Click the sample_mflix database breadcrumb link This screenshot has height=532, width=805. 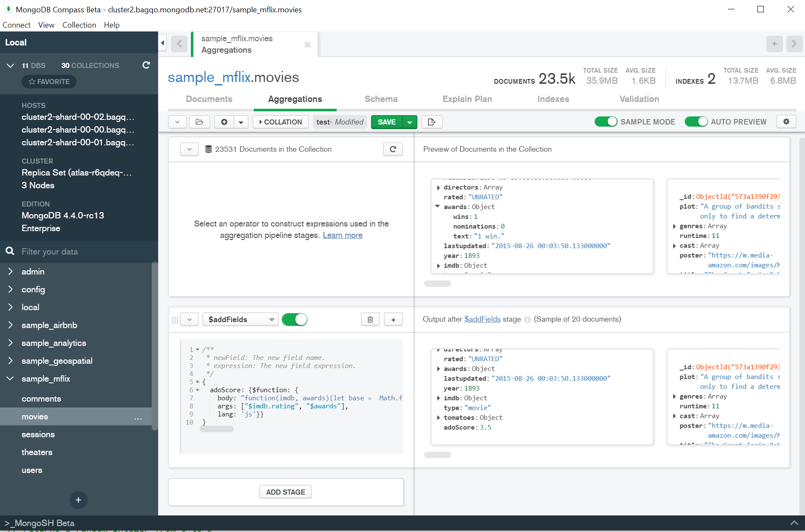pyautogui.click(x=209, y=77)
